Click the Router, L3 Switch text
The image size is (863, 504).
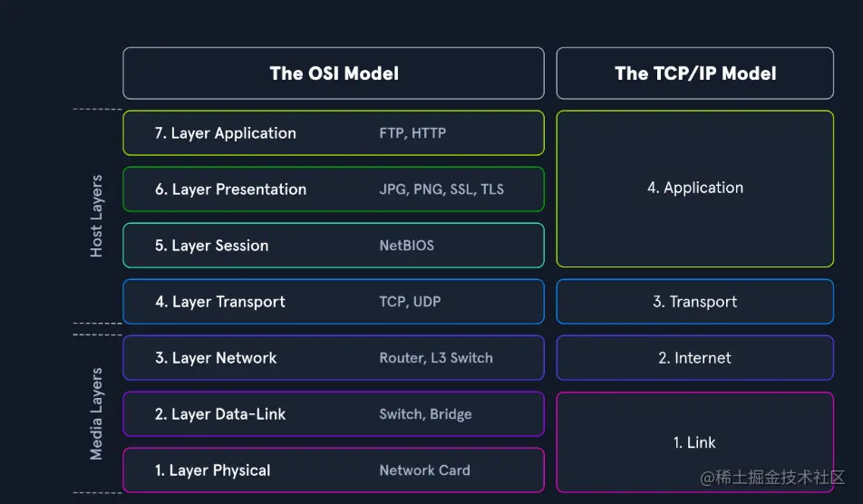[436, 358]
